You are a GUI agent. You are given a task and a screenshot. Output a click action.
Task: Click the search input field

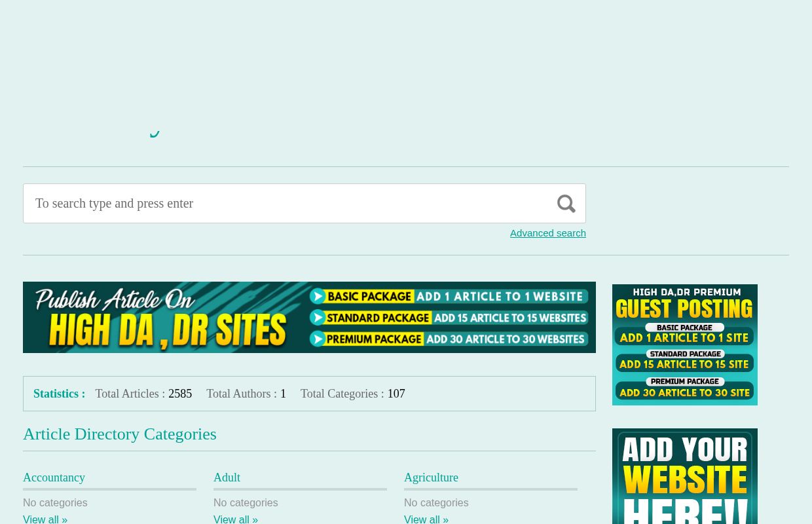pyautogui.click(x=262, y=203)
